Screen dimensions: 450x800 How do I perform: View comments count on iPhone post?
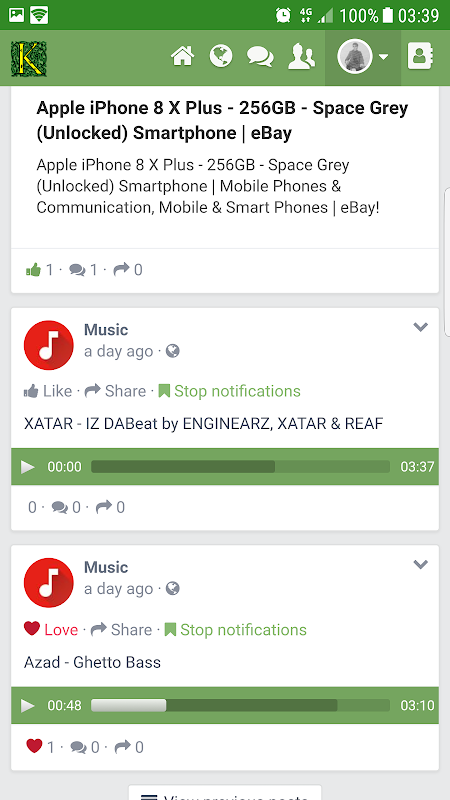click(83, 269)
